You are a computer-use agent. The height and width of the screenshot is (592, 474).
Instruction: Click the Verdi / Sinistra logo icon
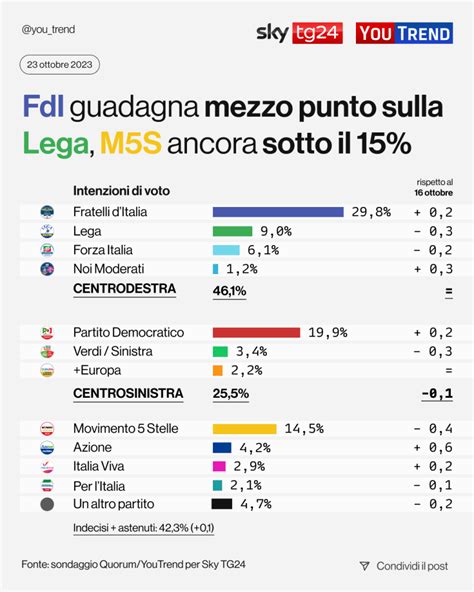click(x=47, y=352)
